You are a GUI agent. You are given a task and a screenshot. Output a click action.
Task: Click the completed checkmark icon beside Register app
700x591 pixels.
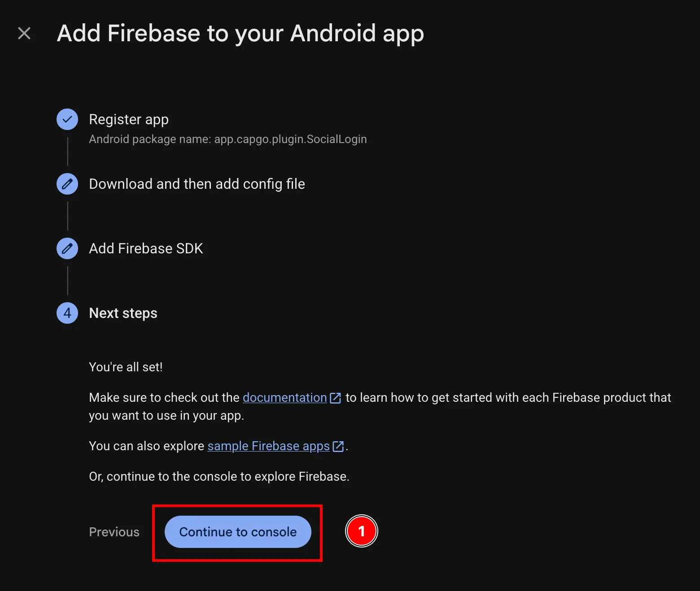[67, 119]
